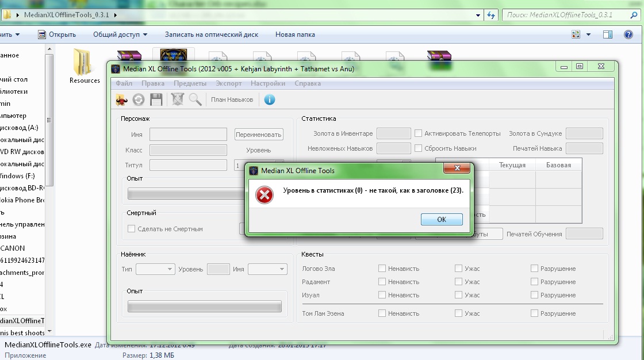This screenshot has width=644, height=360.
Task: Check Изуал Ужас quest box
Action: [x=458, y=294]
